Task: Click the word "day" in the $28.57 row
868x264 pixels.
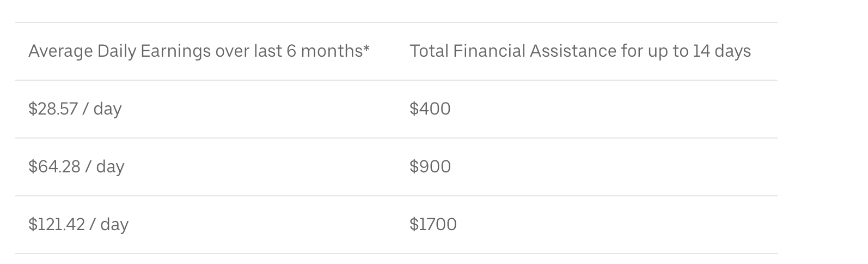Action: click(107, 109)
